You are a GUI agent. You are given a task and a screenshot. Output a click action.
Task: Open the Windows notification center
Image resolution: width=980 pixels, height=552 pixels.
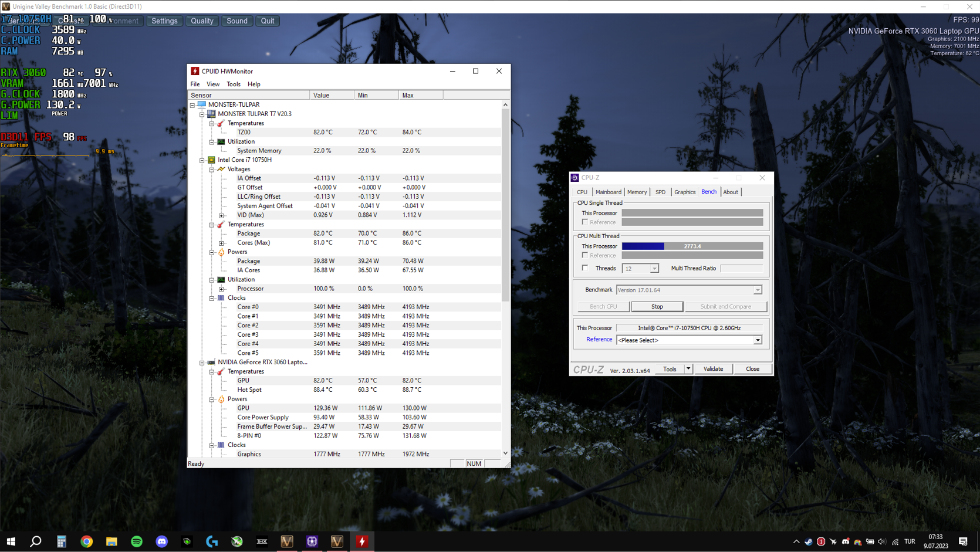(963, 541)
